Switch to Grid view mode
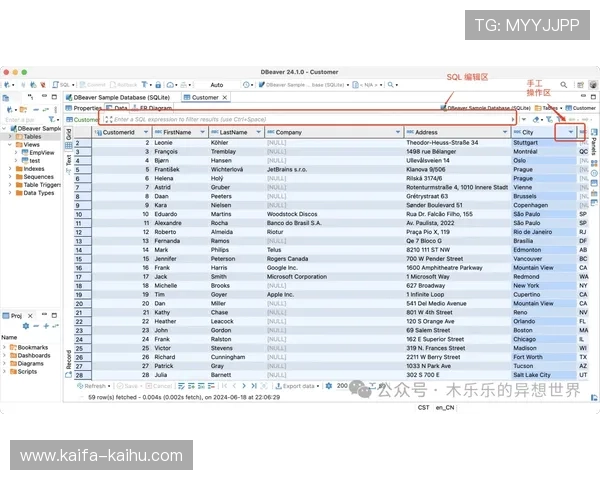This screenshot has height=480, width=600. pyautogui.click(x=69, y=133)
